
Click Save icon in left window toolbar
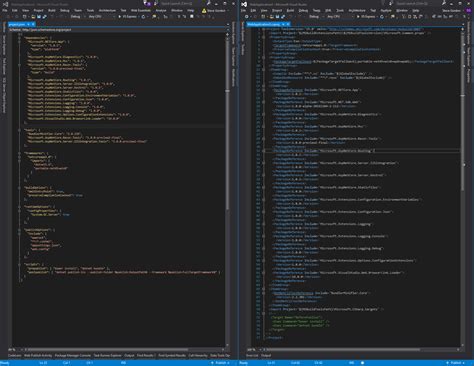coord(39,17)
